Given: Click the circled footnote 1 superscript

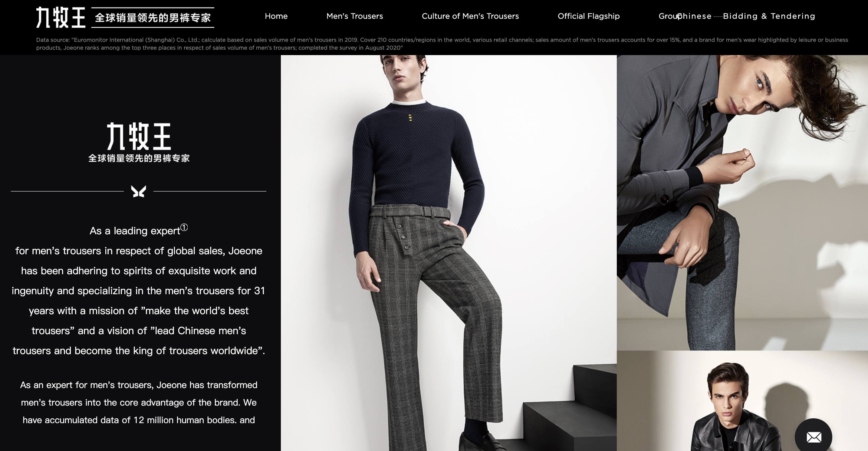Looking at the screenshot, I should (x=184, y=228).
